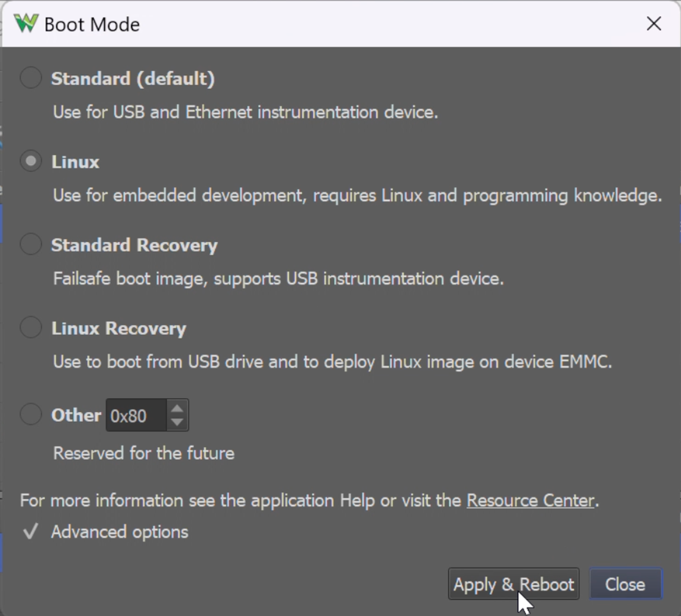Click Close to dismiss the dialog

(625, 584)
